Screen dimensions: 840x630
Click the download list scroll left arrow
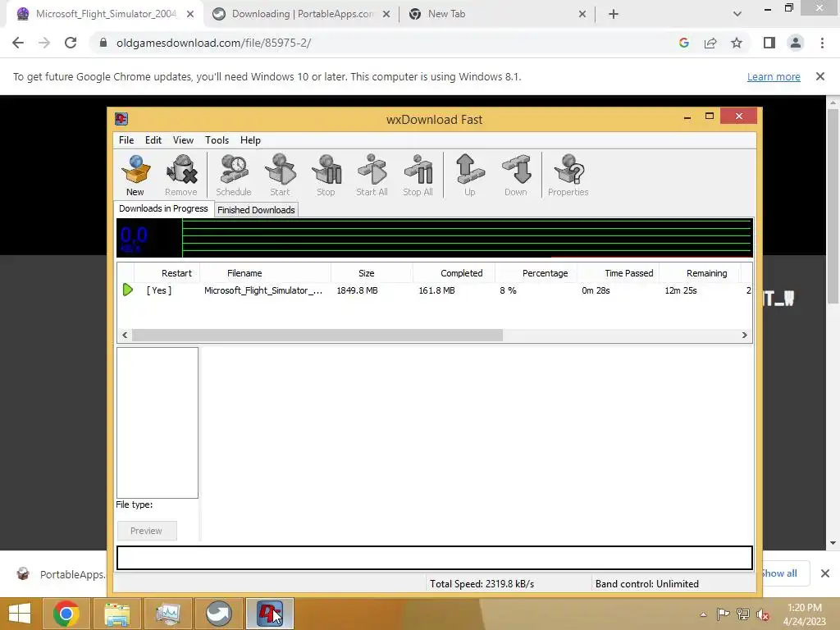(125, 335)
